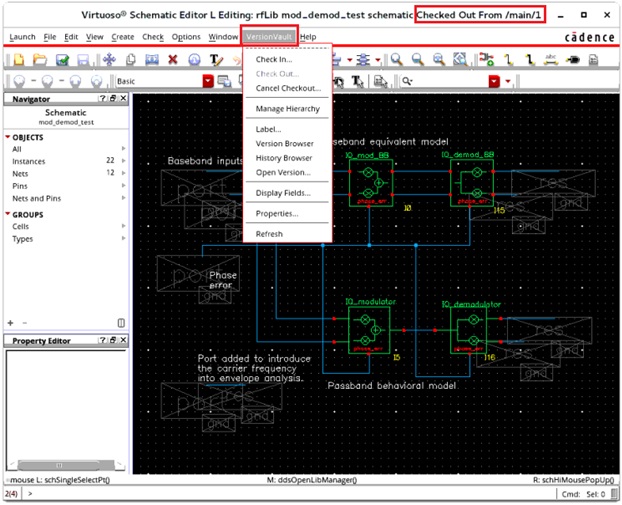Click the Create Instance icon
Screen dimensions: 622x505
click(x=486, y=60)
